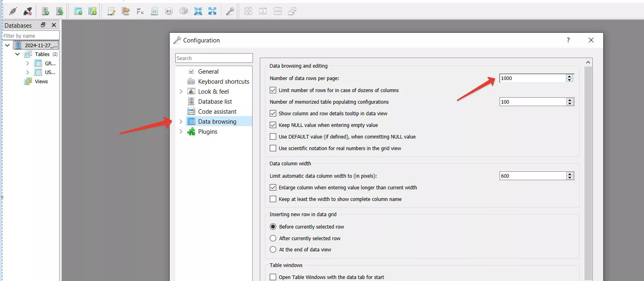644x281 pixels.
Task: Open the collations editor (a-z) icon
Action: 169,11
